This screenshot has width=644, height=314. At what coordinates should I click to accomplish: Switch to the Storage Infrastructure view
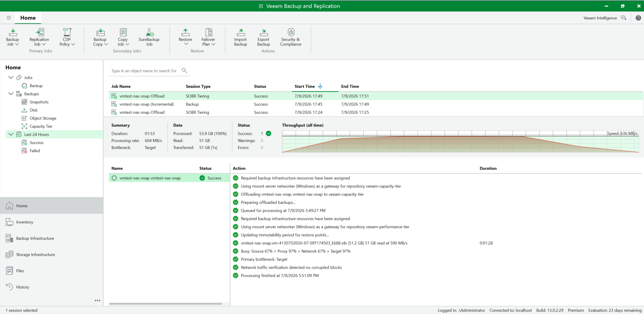(51, 254)
